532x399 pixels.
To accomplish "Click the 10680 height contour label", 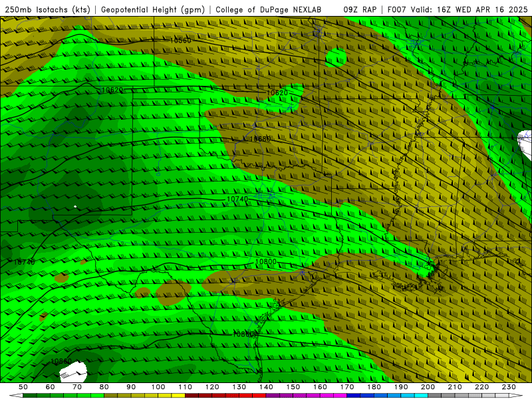I will tap(260, 139).
